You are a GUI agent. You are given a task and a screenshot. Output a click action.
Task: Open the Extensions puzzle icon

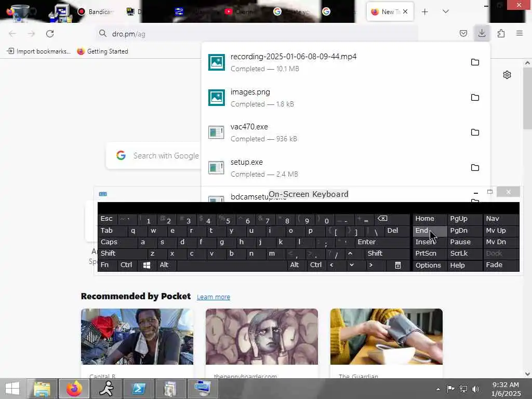[501, 33]
